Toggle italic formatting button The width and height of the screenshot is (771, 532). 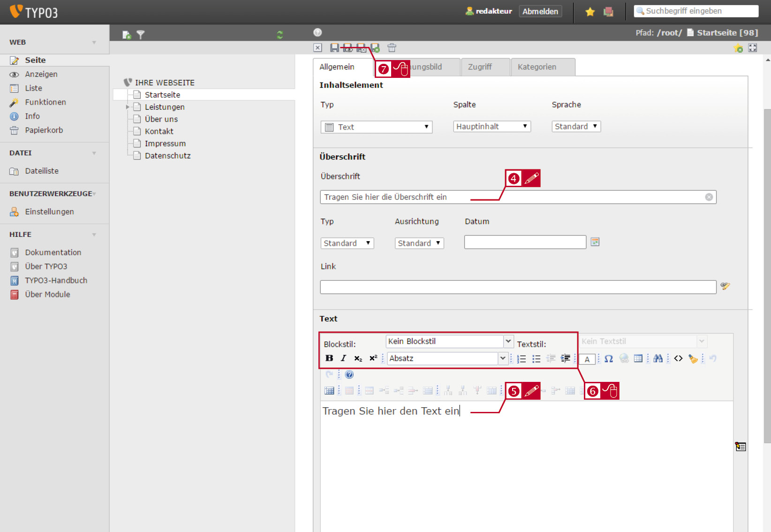(x=344, y=358)
